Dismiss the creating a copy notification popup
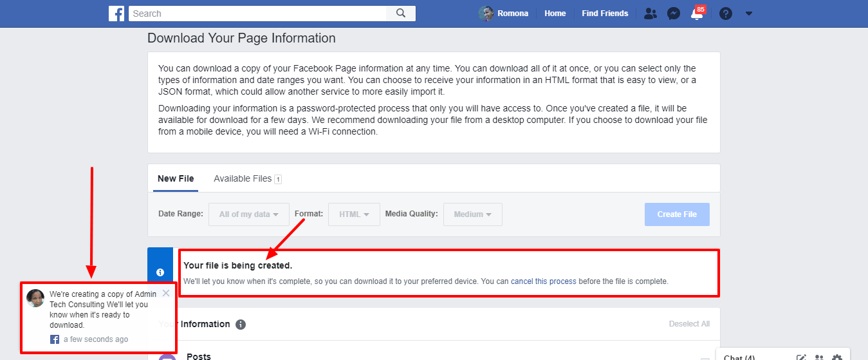Screen dimensions: 868x360 166,293
